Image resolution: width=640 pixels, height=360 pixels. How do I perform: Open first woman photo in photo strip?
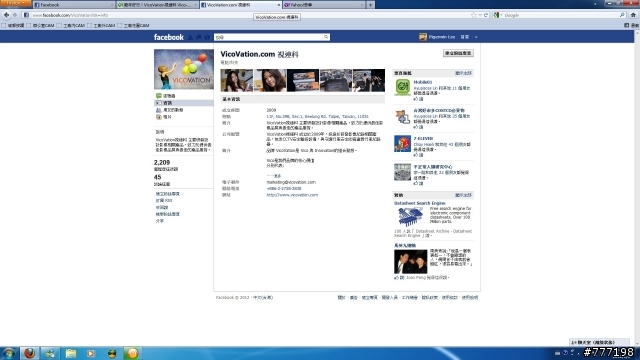tap(237, 80)
